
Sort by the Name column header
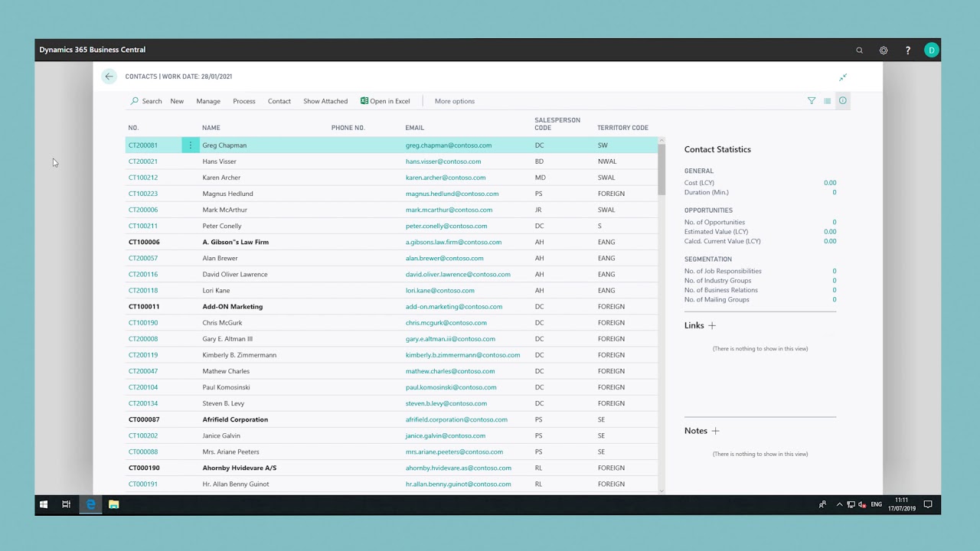coord(211,128)
